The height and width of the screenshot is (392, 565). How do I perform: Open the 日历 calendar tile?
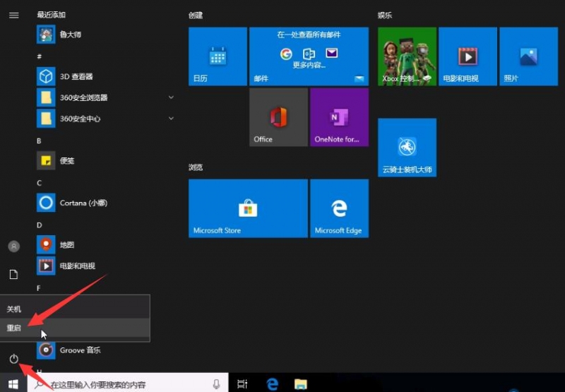click(218, 57)
